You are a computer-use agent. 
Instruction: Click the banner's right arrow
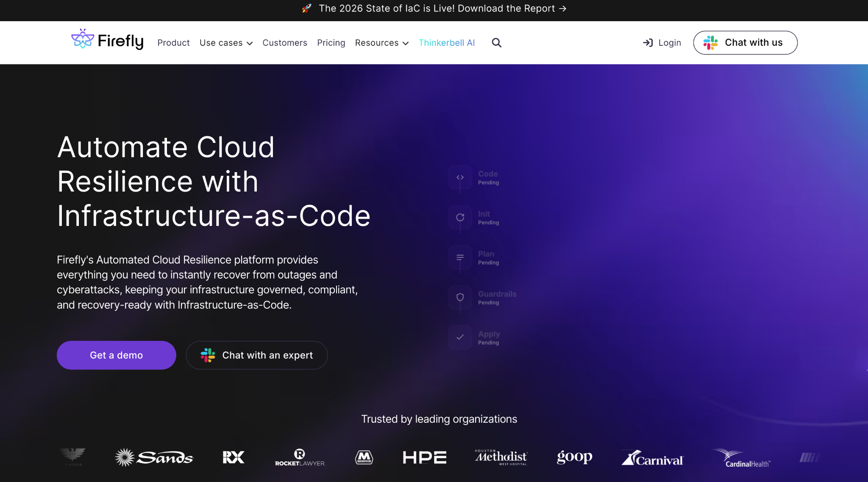click(x=562, y=8)
